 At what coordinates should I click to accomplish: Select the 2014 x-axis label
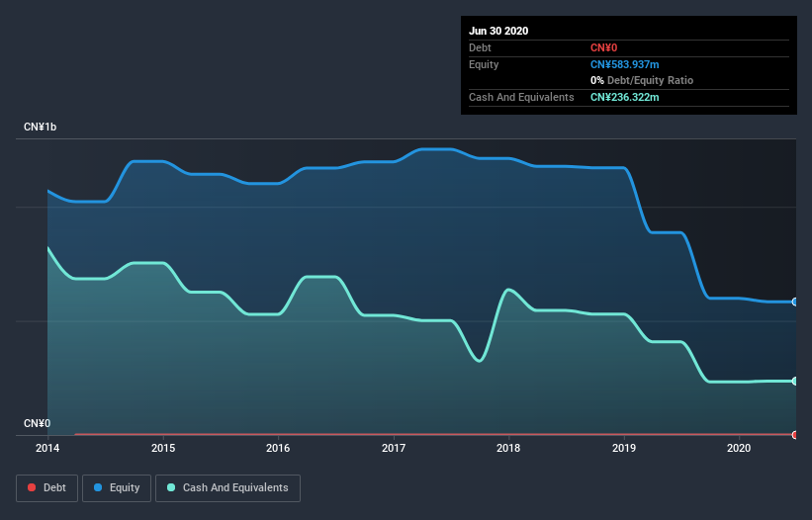click(47, 448)
